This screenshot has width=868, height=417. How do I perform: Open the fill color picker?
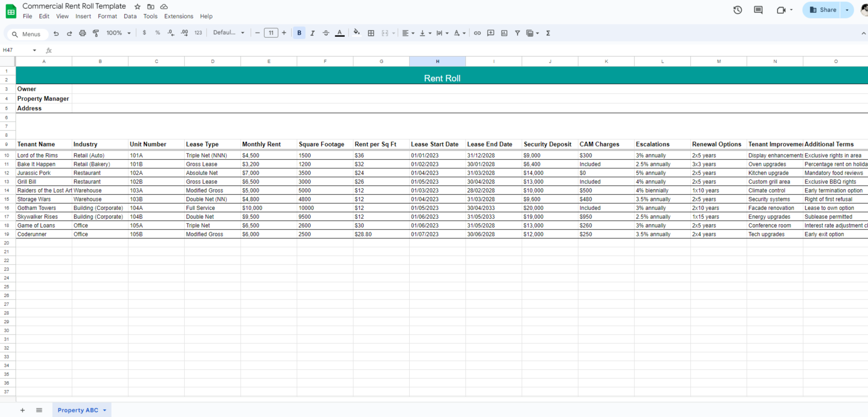357,33
